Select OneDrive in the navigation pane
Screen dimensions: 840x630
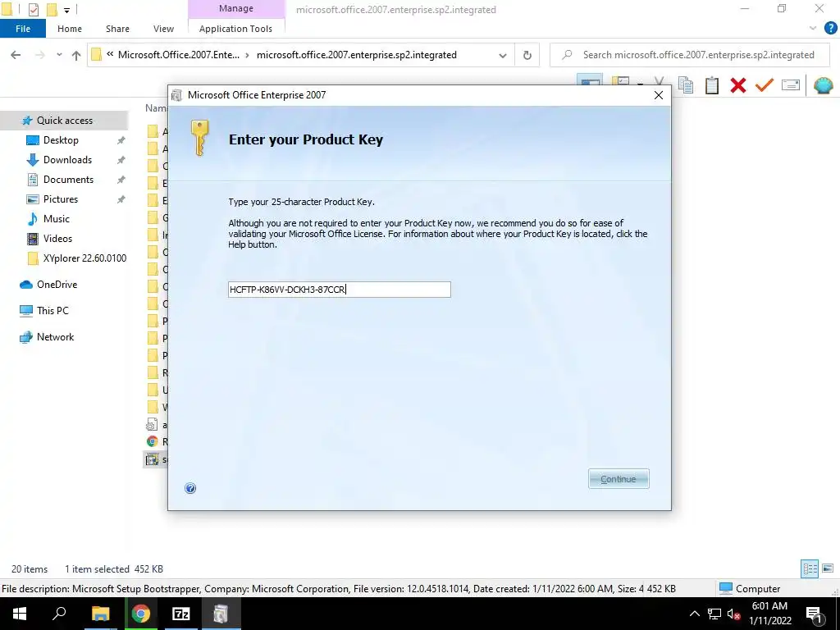57,285
